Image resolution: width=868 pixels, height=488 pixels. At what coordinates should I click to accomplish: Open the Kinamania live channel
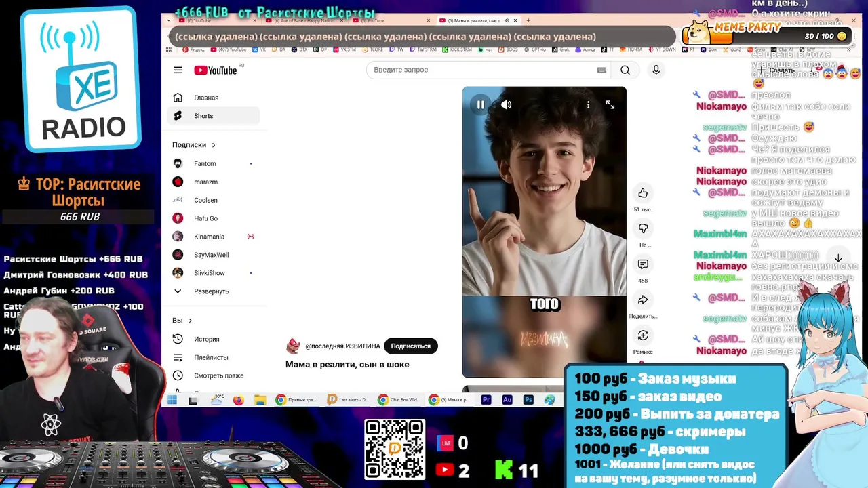point(213,237)
